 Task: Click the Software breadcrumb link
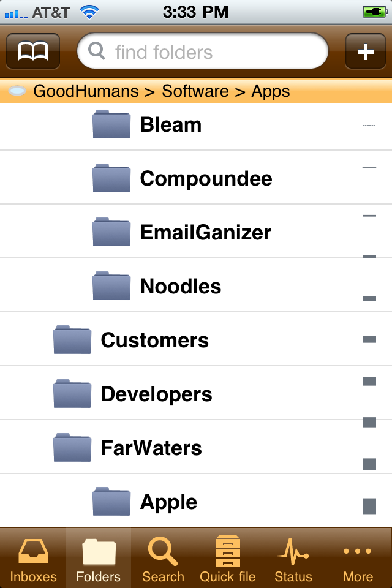tap(195, 92)
